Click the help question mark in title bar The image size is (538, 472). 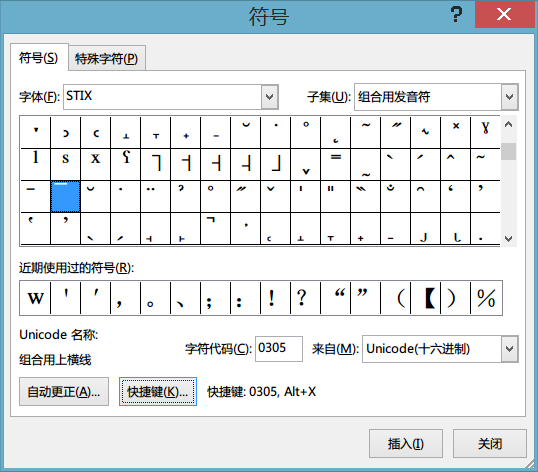pyautogui.click(x=456, y=14)
